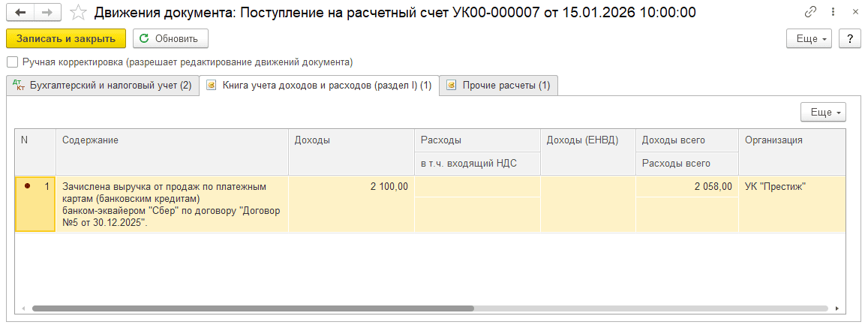Click the Содержание column header
This screenshot has width=868, height=325.
[x=172, y=140]
